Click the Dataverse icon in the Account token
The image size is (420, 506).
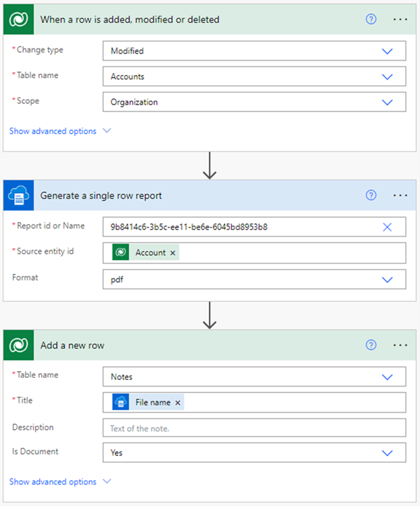[121, 252]
